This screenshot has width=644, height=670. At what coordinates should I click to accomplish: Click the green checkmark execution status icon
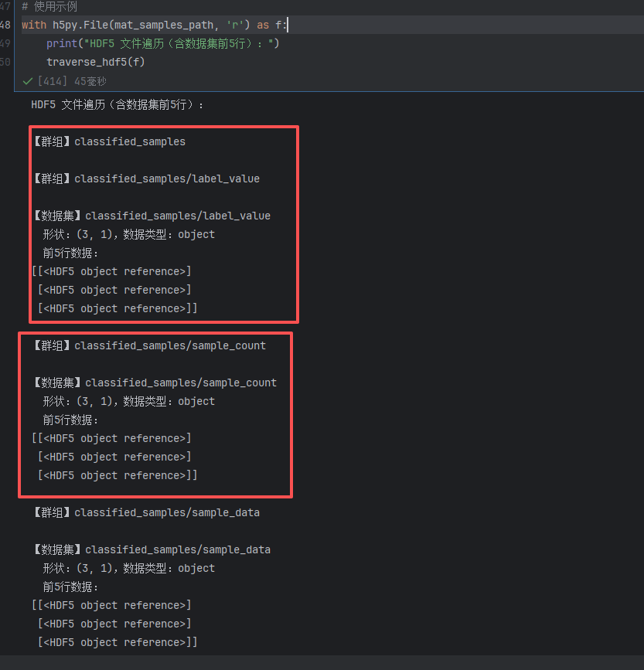tap(28, 81)
